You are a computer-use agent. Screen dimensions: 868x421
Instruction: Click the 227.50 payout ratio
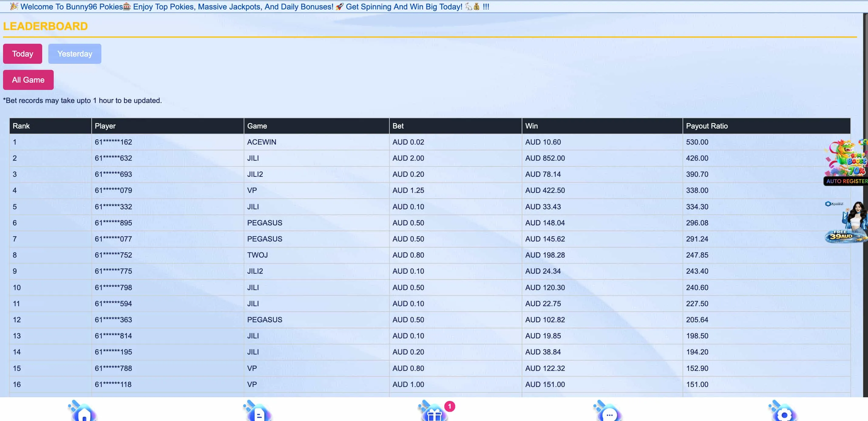pyautogui.click(x=697, y=304)
